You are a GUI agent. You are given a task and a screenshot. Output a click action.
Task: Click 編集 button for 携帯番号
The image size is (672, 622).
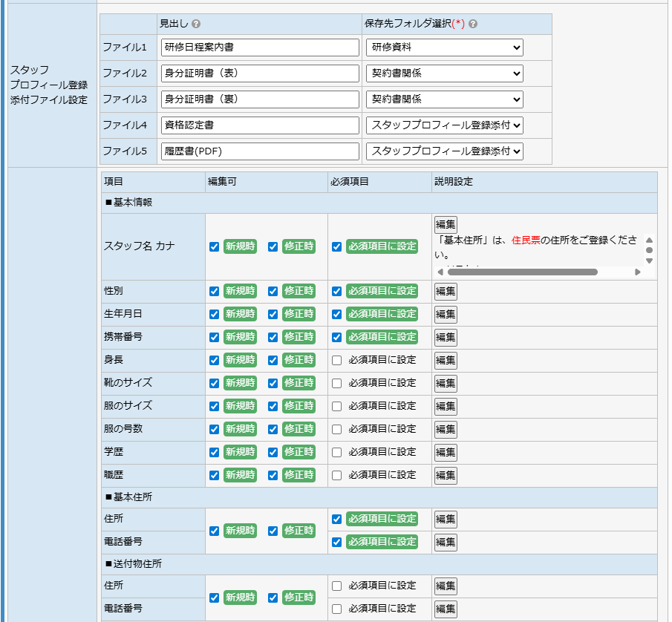coord(446,337)
